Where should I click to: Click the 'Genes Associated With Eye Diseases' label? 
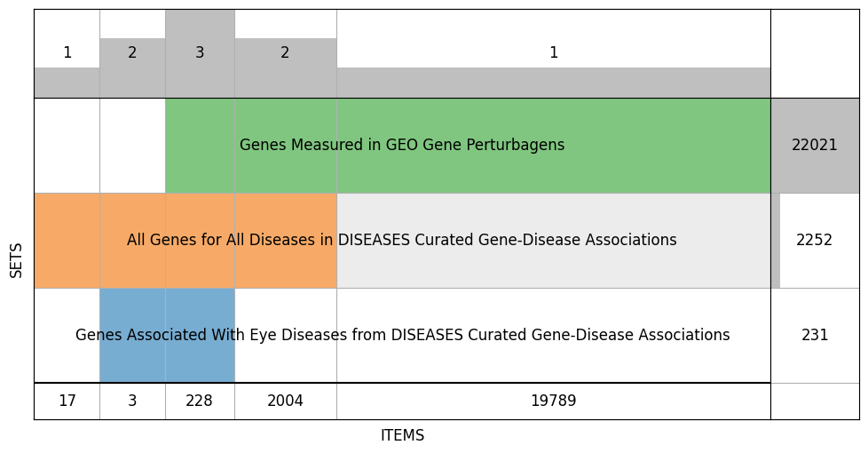[x=402, y=335]
